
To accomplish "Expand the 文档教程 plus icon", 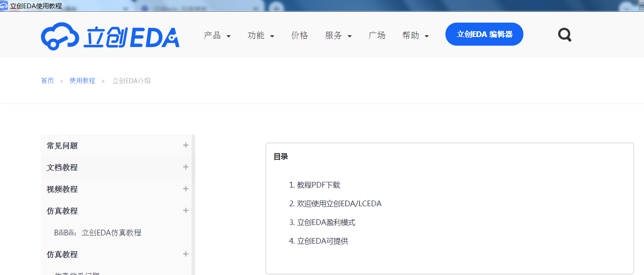I will (x=186, y=167).
